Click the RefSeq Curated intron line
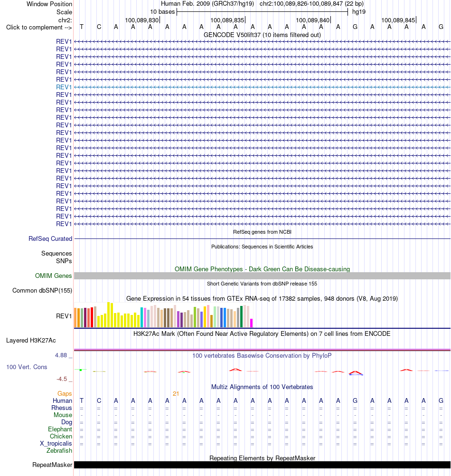 (x=262, y=238)
